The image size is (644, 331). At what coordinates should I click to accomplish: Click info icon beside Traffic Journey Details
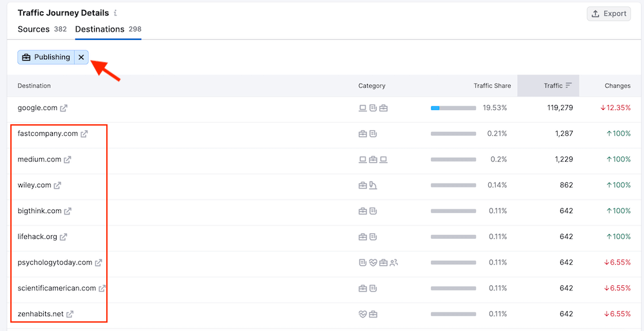pos(115,13)
